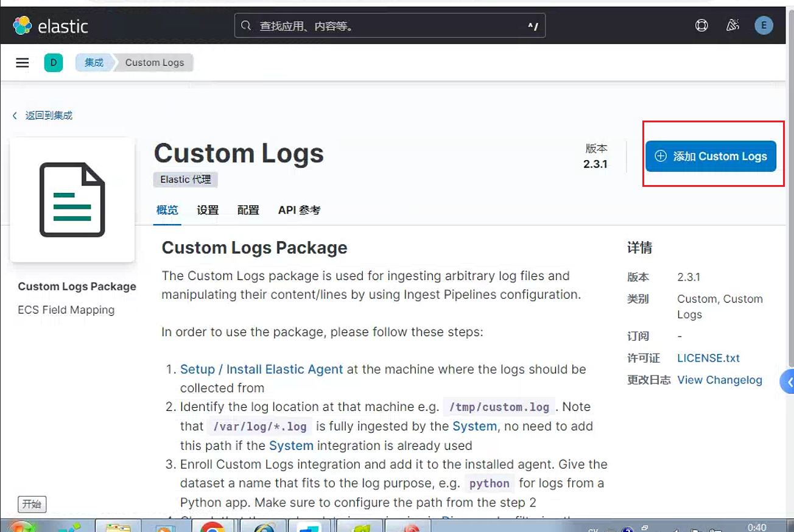Image resolution: width=794 pixels, height=532 pixels.
Task: Expand the blue side panel chevron
Action: tap(787, 382)
